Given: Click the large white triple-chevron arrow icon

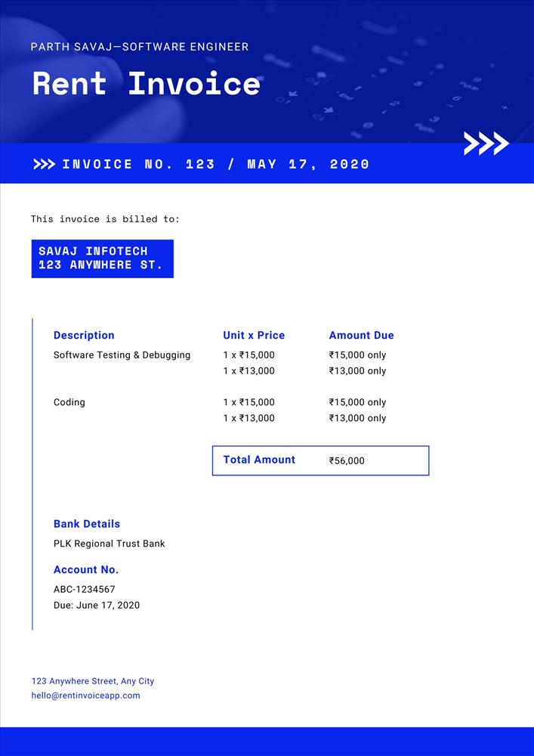Looking at the screenshot, I should 486,143.
